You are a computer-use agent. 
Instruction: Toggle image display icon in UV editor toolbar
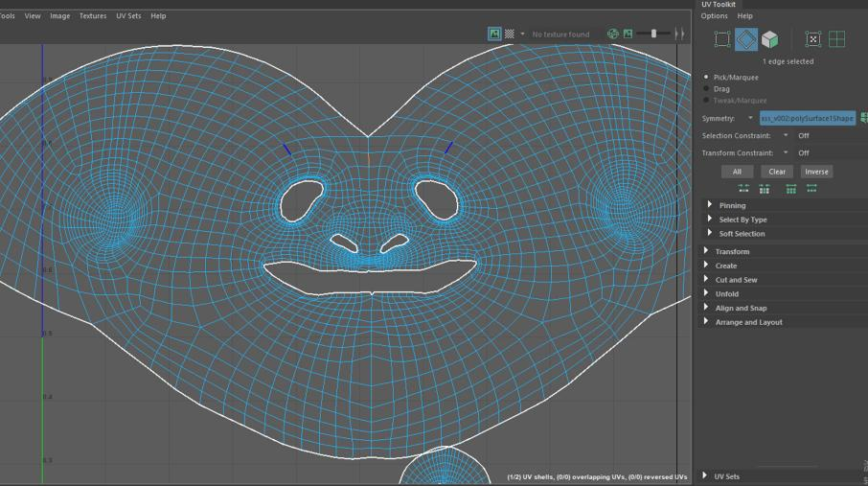tap(494, 34)
